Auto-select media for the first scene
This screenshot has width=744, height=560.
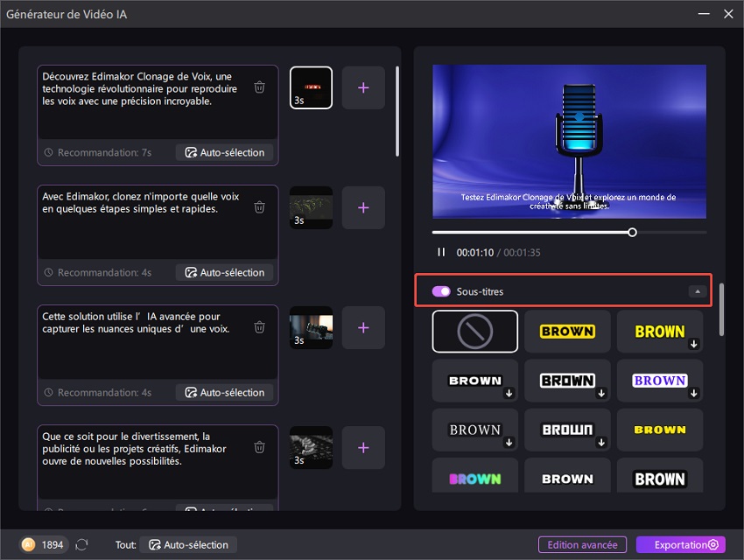coord(224,152)
